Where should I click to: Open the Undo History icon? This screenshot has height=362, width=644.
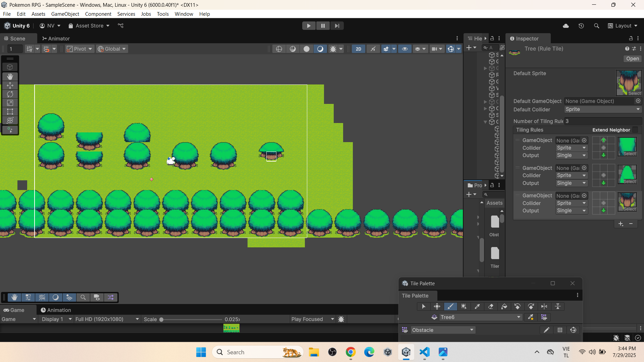point(581,26)
